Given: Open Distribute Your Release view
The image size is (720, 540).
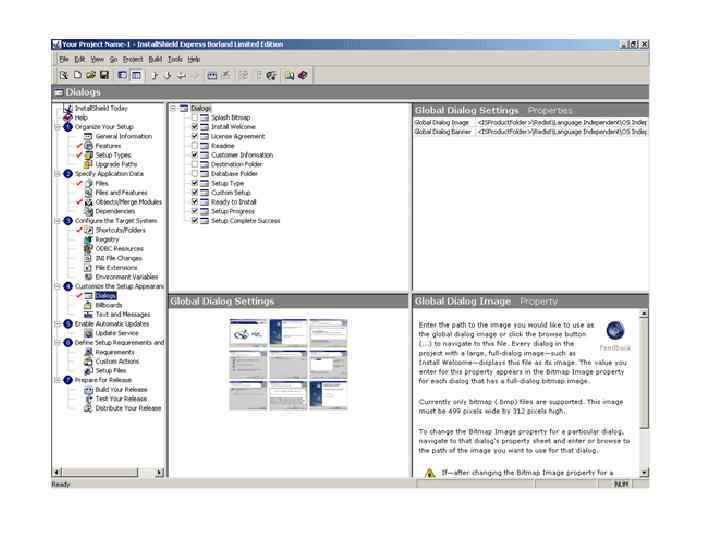Looking at the screenshot, I should point(128,408).
